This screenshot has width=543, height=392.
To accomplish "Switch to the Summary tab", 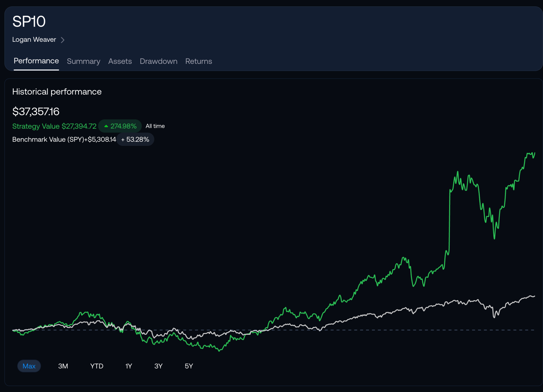I will (x=83, y=61).
